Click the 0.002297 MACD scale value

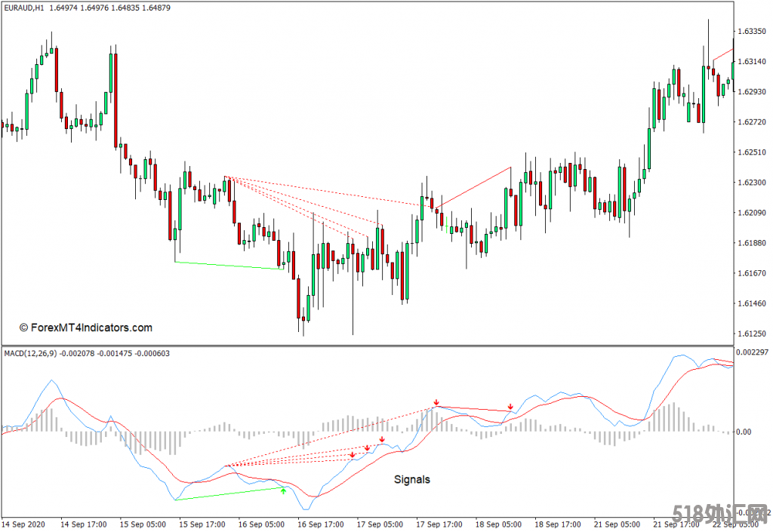pos(753,352)
